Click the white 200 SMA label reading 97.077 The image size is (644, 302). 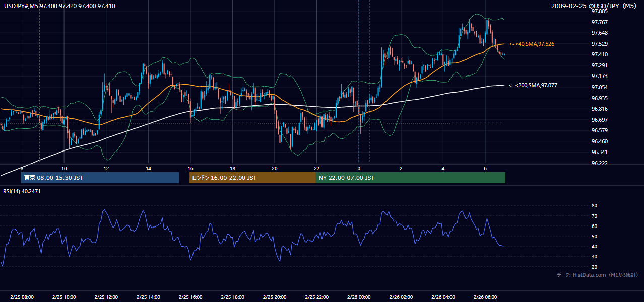click(533, 85)
